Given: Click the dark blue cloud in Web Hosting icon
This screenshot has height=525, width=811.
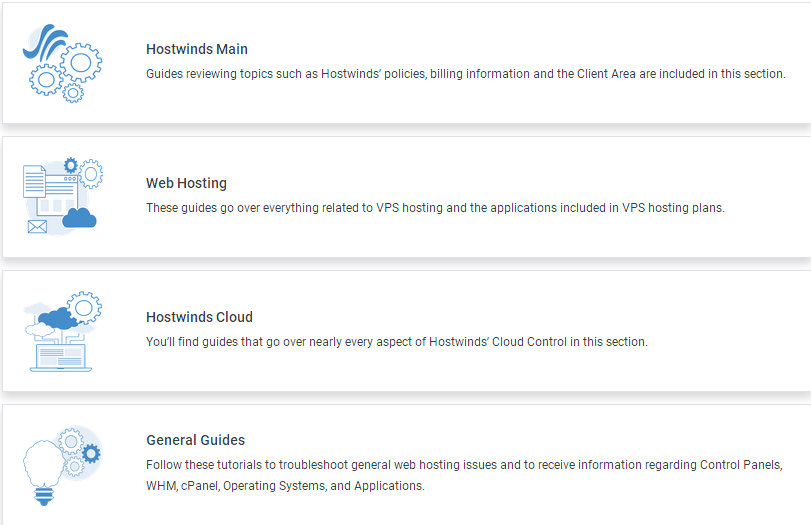Looking at the screenshot, I should click(x=80, y=215).
